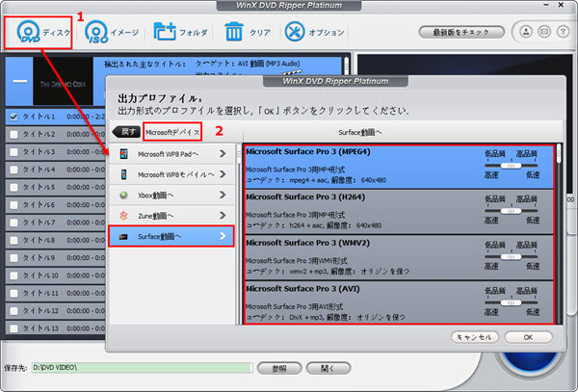Viewport: 578px width, 392px height.
Task: Uncheck the タイトル1 checkbox
Action: pyautogui.click(x=13, y=117)
